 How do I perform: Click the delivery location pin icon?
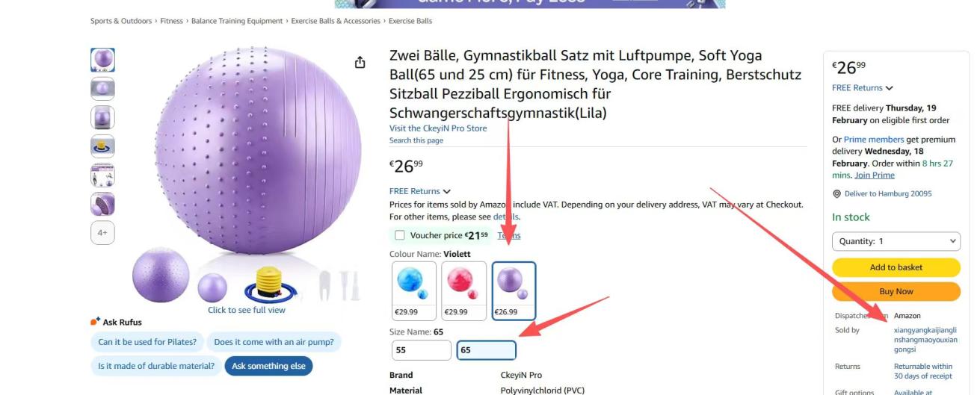836,194
